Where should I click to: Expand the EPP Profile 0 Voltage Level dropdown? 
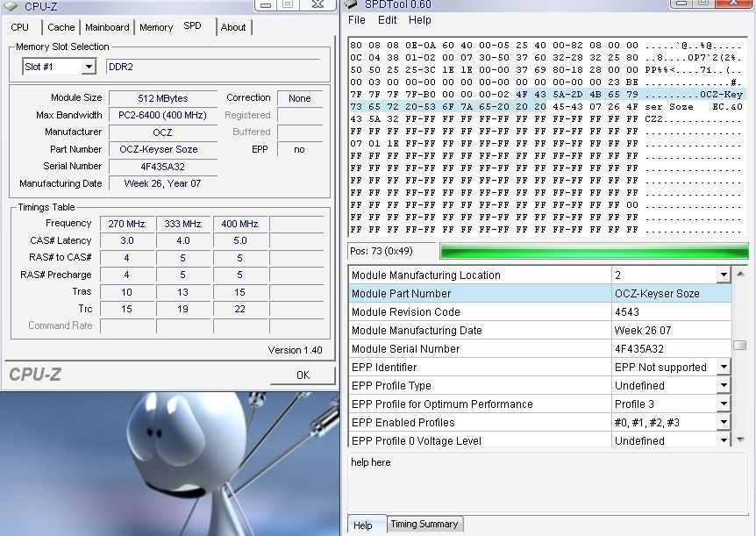click(724, 440)
